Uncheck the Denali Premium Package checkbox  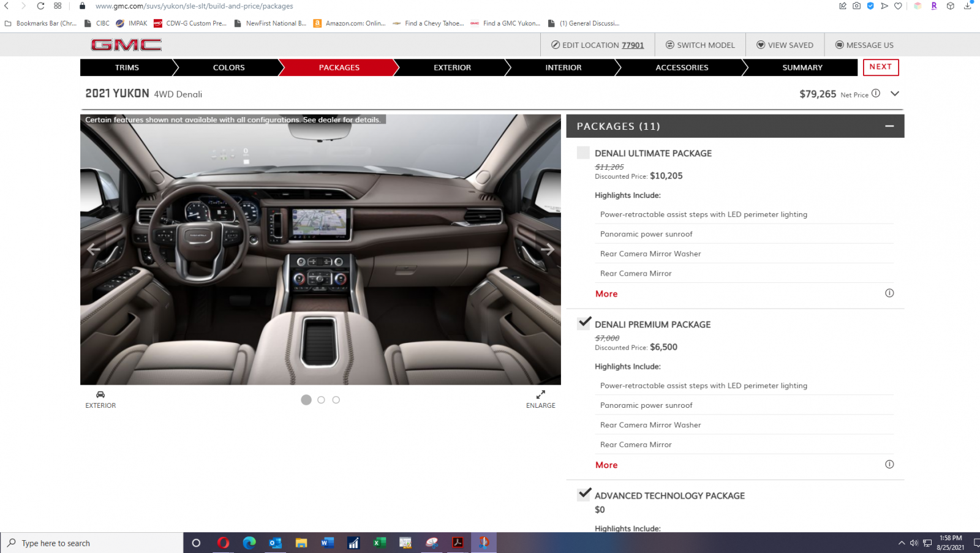click(584, 323)
